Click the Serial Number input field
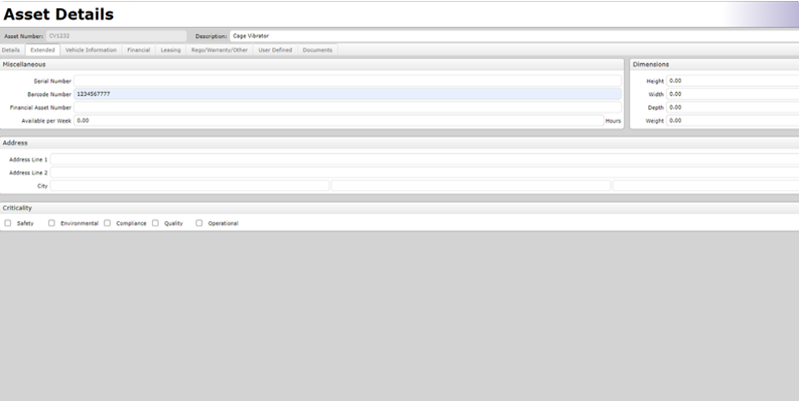The width and height of the screenshot is (799, 401). [x=347, y=81]
